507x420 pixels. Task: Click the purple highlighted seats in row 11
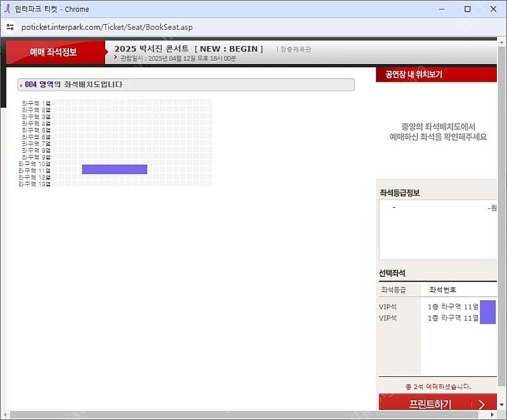click(x=115, y=169)
